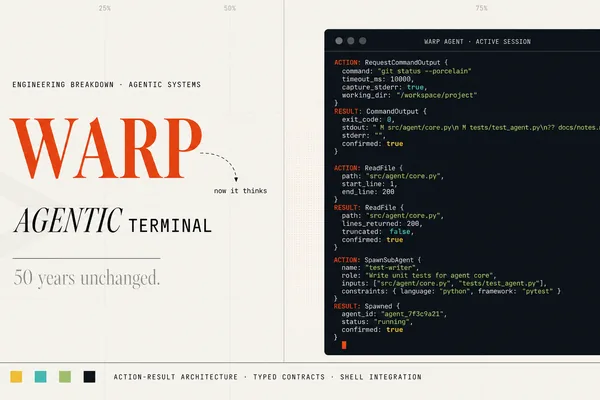
Task: Click the 75% ruler marker
Action: [x=481, y=8]
